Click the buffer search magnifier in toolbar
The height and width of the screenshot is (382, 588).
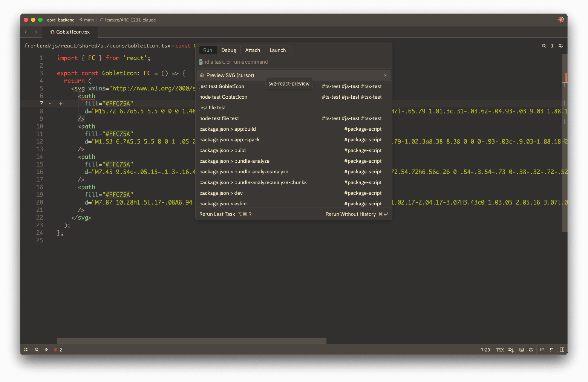point(544,46)
